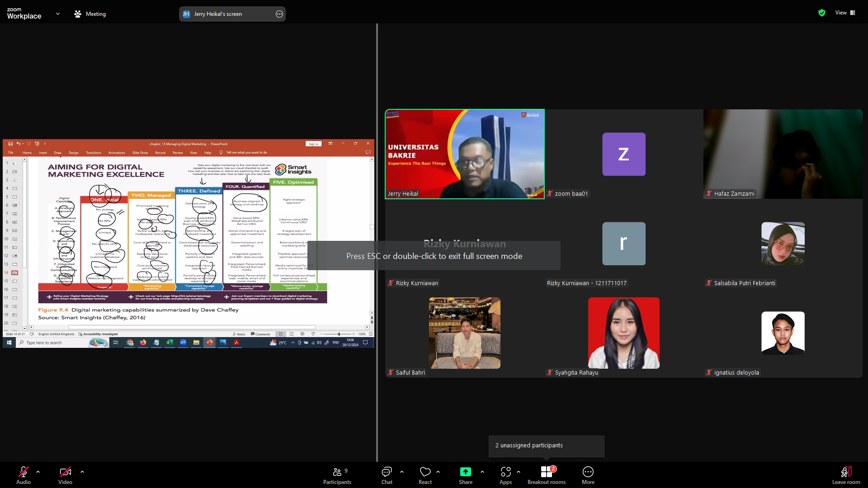Click the green encryption shield icon

coord(822,13)
